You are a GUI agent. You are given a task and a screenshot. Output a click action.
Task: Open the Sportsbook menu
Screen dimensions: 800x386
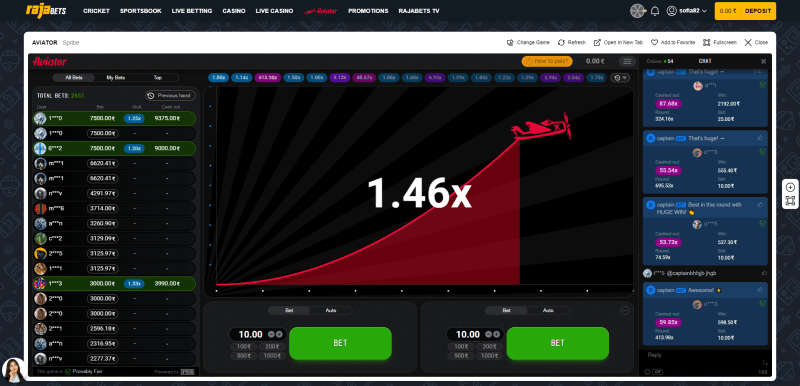coord(141,11)
